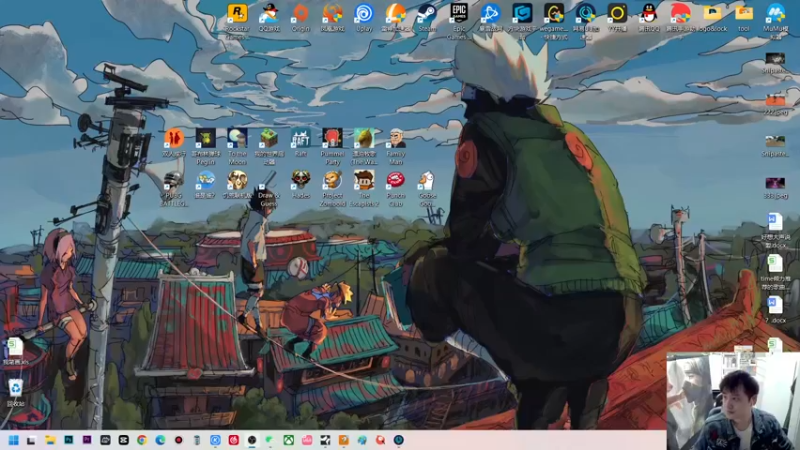Open File Explorer from taskbar
The image size is (800, 450).
point(50,440)
